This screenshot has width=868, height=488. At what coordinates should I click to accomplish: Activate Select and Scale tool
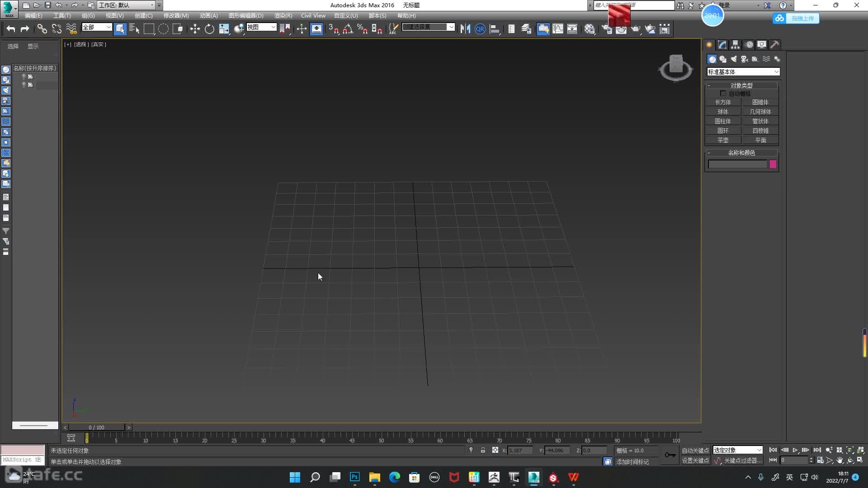[224, 29]
